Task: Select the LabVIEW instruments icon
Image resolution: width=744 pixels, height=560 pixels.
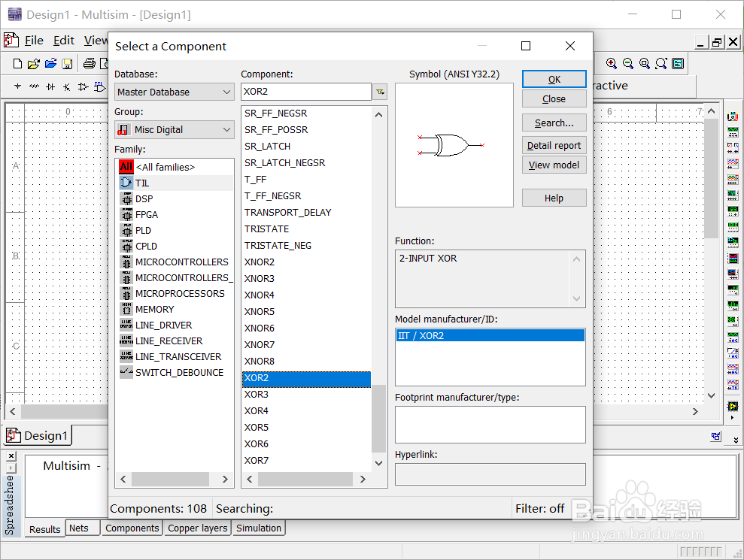Action: tap(733, 407)
